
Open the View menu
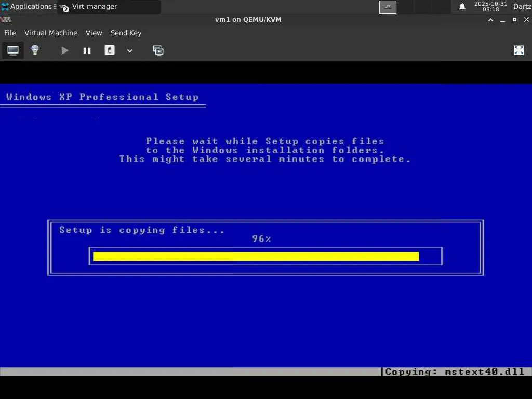[94, 33]
